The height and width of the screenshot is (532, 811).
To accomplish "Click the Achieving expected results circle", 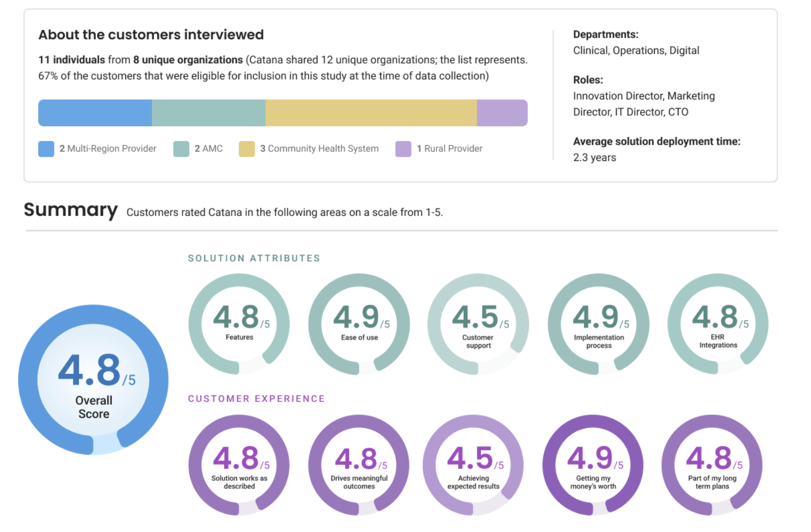I will (x=473, y=465).
